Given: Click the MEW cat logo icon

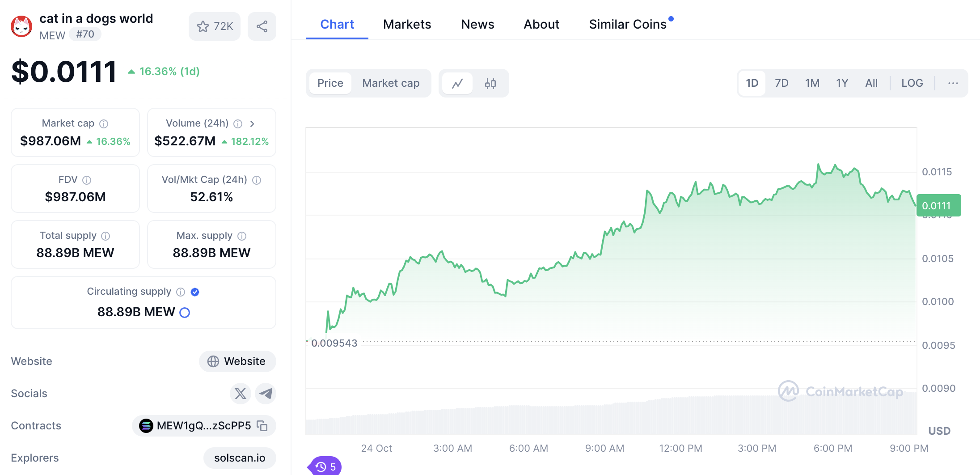Looking at the screenshot, I should 21,27.
